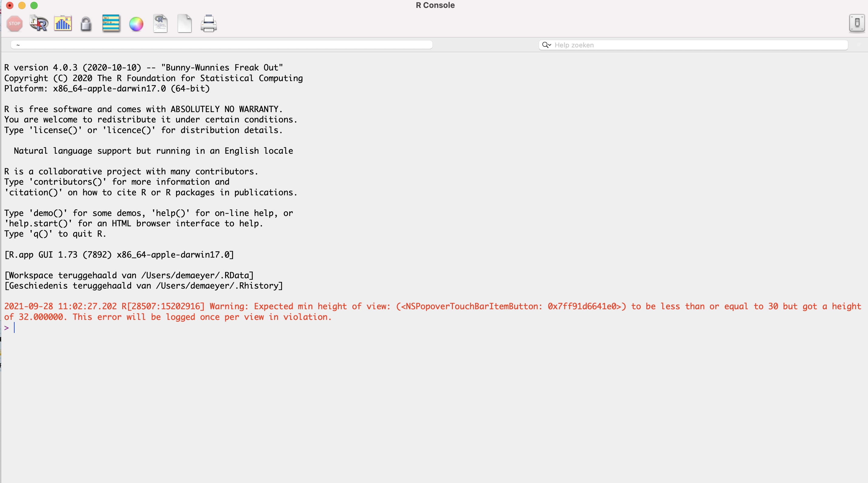The image size is (868, 483).
Task: Show the history panel striped icon
Action: pyautogui.click(x=111, y=24)
